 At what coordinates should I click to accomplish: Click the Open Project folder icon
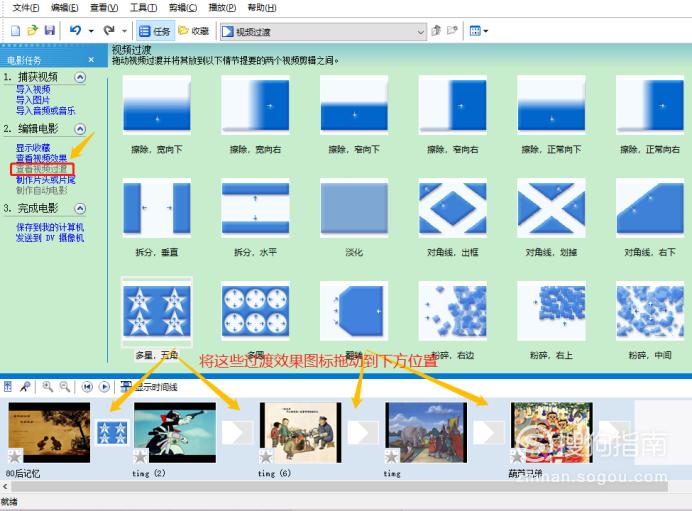(32, 31)
